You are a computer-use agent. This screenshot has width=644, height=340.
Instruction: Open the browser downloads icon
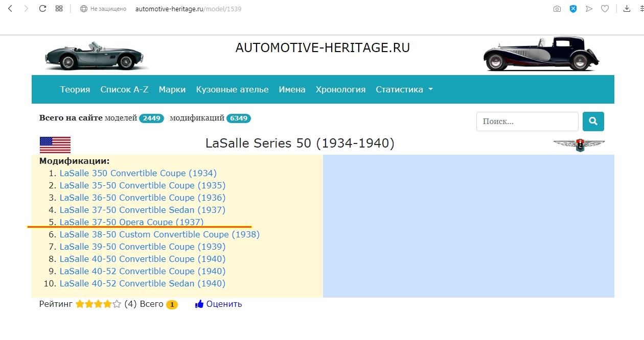coord(627,9)
